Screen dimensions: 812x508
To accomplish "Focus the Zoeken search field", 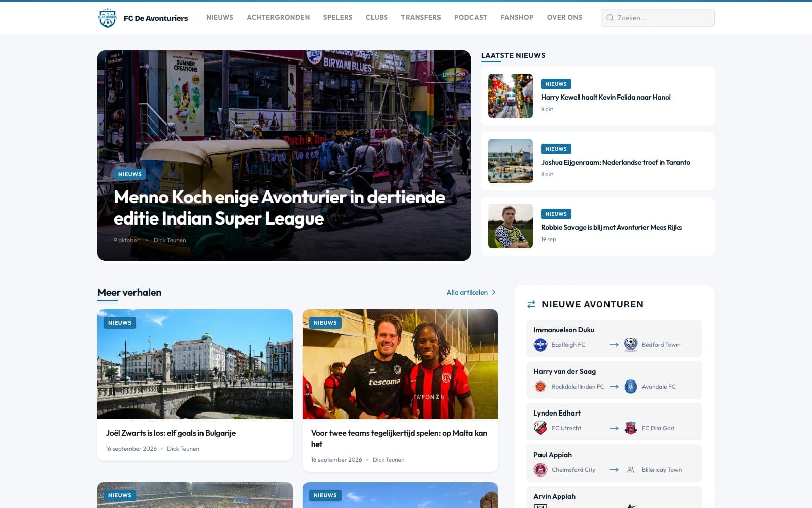I will click(x=657, y=18).
